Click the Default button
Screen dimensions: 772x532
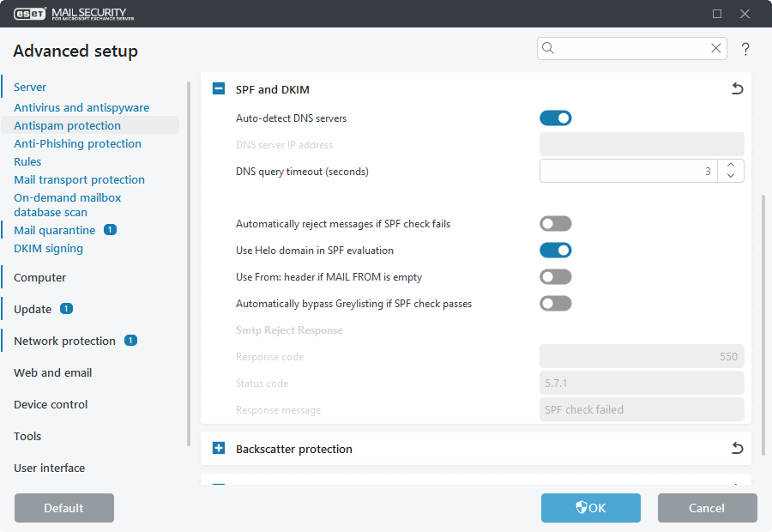point(63,508)
